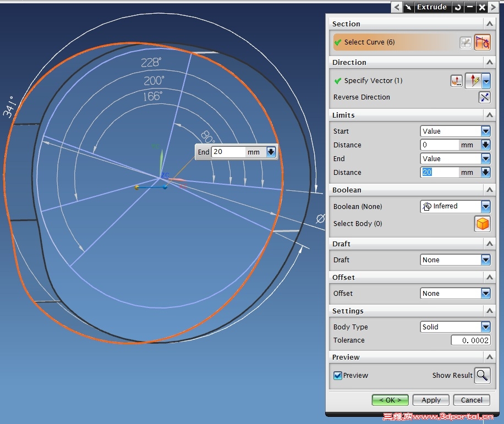Collapse the Boolean group
Screen dimensions: 504x424
point(490,190)
